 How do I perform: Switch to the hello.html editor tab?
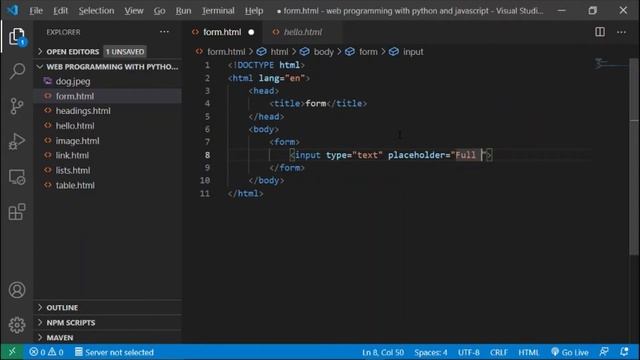point(303,32)
